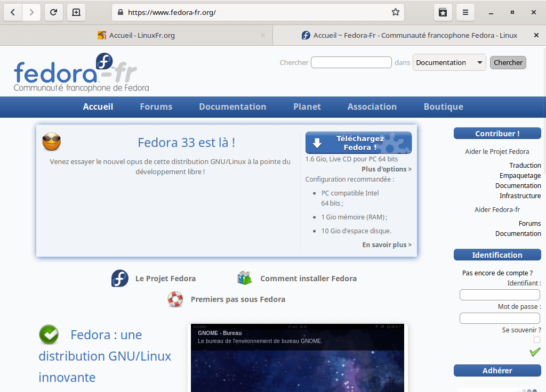This screenshot has width=546, height=392.
Task: Open the Le Projet Fedora link
Action: [x=165, y=279]
